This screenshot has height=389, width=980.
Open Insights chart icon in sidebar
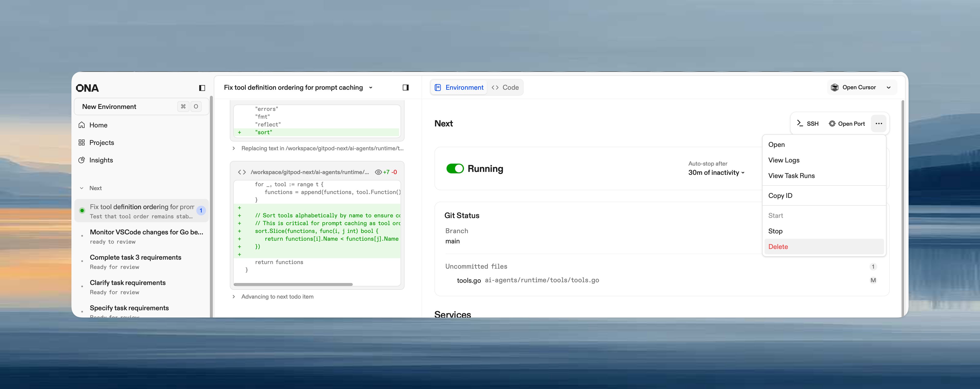(x=81, y=160)
